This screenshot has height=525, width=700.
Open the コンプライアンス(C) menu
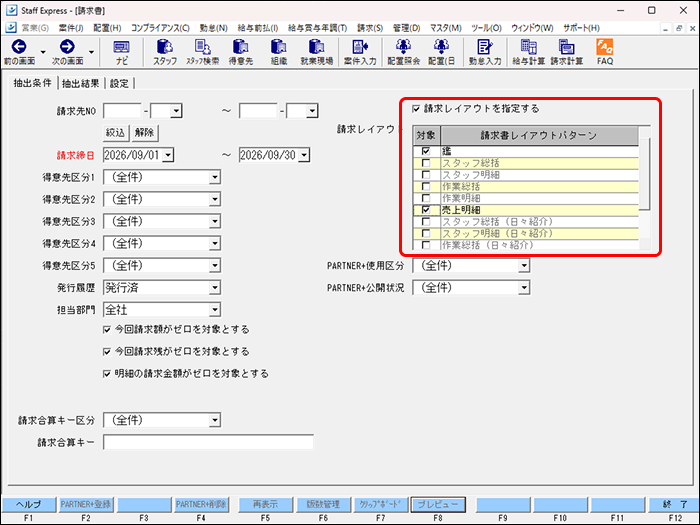tap(160, 28)
